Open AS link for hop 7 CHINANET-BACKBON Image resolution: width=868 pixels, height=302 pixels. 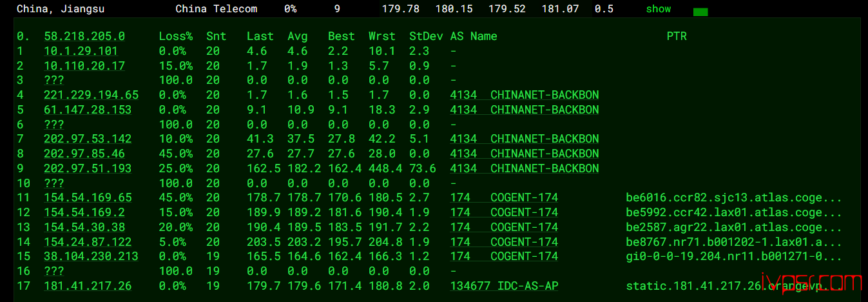tap(525, 139)
